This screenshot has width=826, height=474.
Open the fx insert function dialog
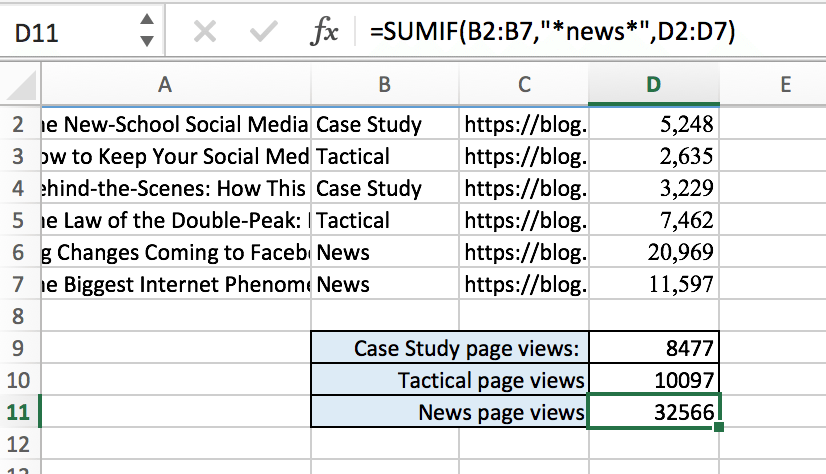point(324,32)
